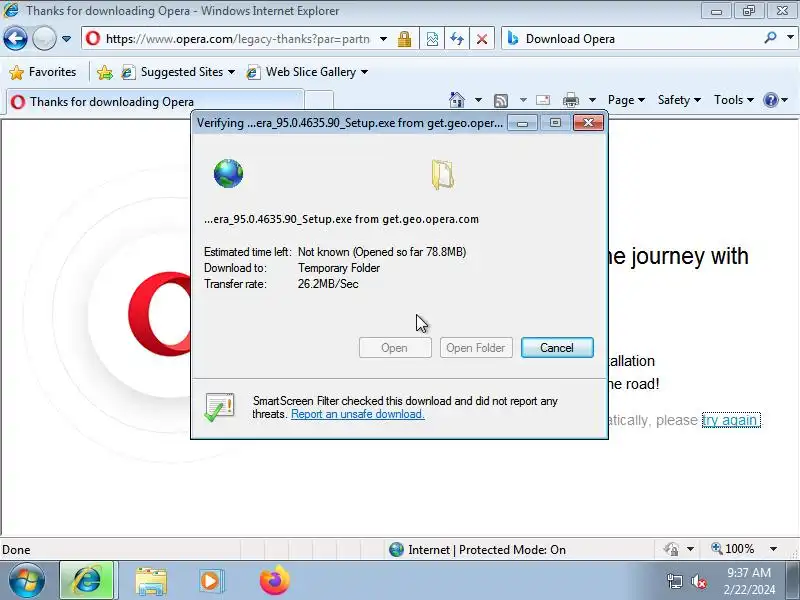Expand the privacy icon dropdown in status bar

[x=690, y=549]
